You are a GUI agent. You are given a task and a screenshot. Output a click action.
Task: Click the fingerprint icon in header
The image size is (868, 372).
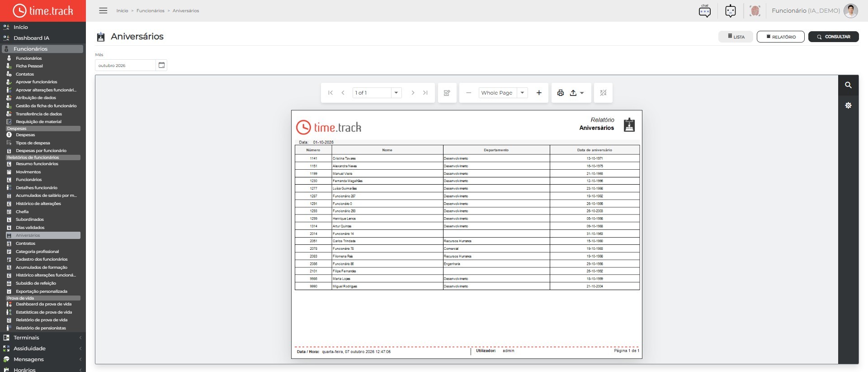(x=755, y=11)
